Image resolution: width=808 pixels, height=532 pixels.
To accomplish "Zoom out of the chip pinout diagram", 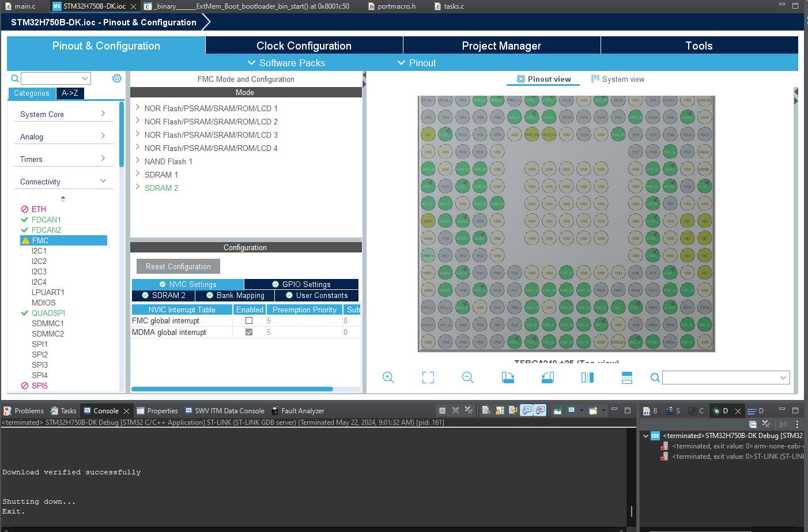I will click(x=467, y=378).
